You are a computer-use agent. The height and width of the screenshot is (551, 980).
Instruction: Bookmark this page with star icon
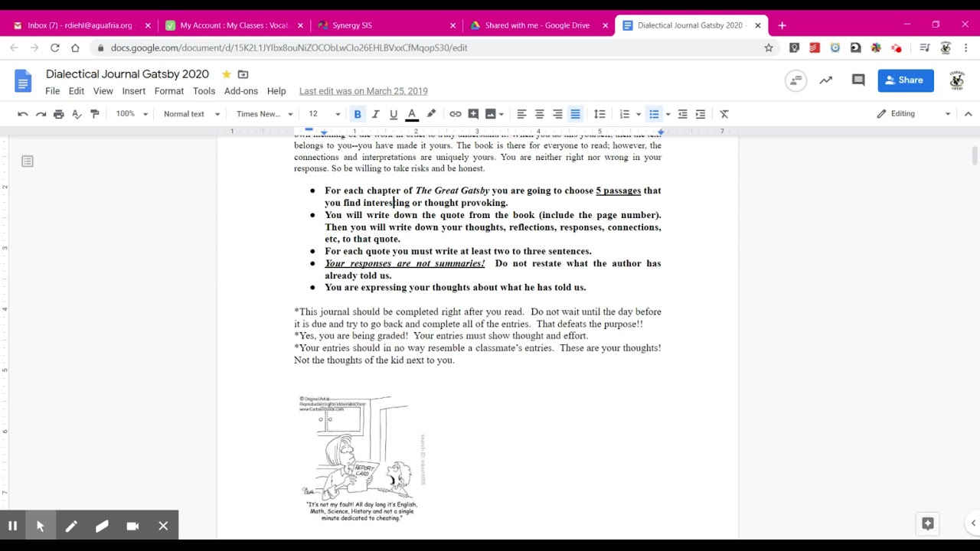pyautogui.click(x=769, y=47)
